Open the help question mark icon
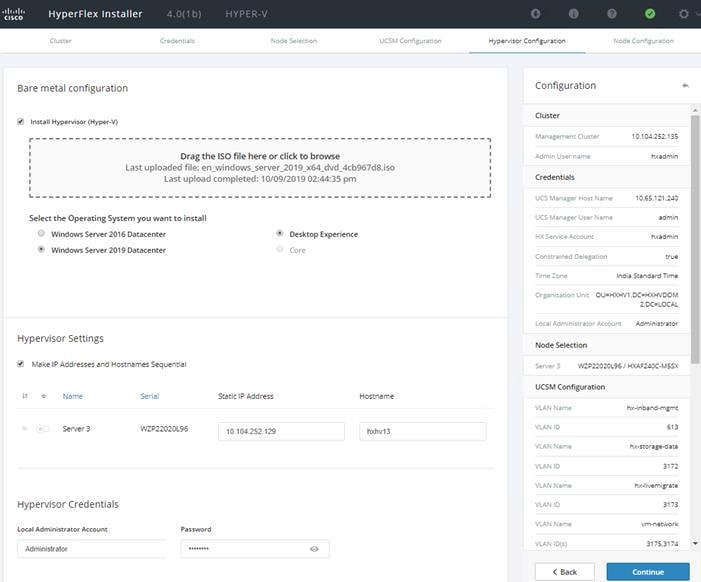This screenshot has height=582, width=701. [612, 14]
